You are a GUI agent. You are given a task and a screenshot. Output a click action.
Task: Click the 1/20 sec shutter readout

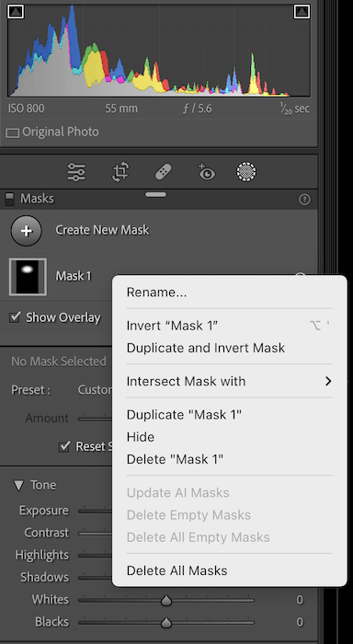295,109
